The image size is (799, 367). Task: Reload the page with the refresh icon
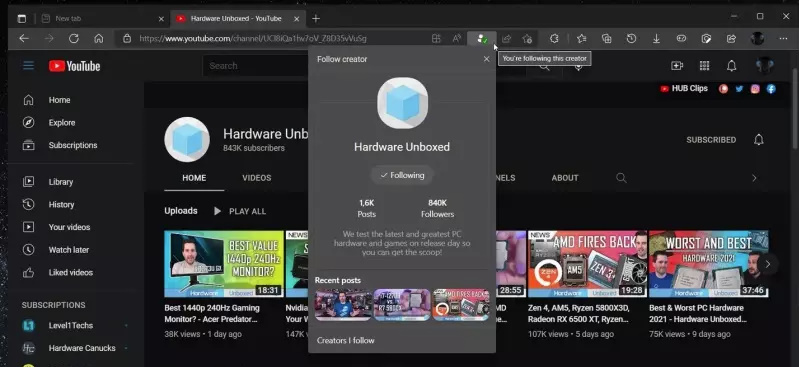pos(74,38)
